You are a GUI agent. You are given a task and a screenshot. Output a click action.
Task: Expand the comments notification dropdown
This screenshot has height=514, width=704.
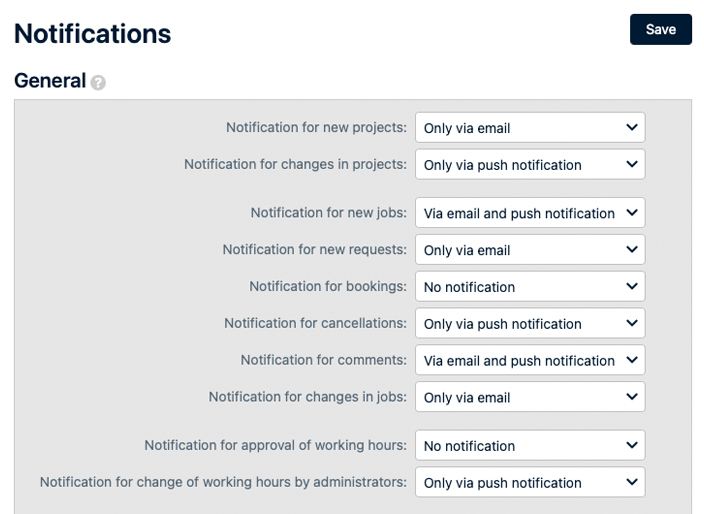coord(529,361)
